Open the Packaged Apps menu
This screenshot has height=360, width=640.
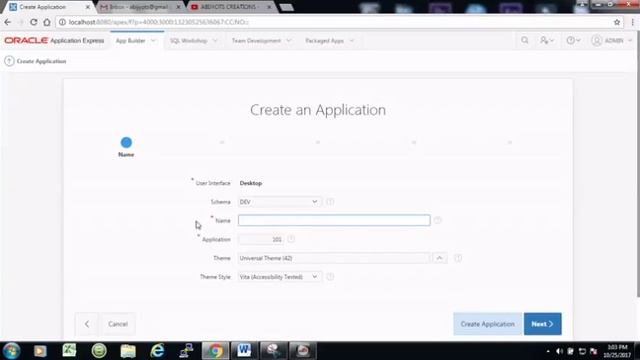324,41
